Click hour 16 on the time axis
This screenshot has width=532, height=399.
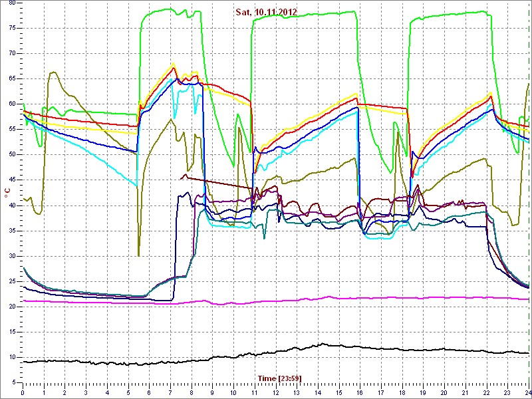[x=360, y=392]
